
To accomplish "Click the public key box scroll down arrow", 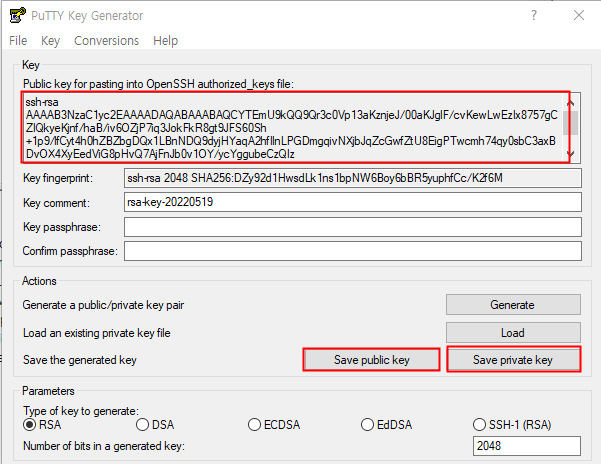I will point(571,154).
